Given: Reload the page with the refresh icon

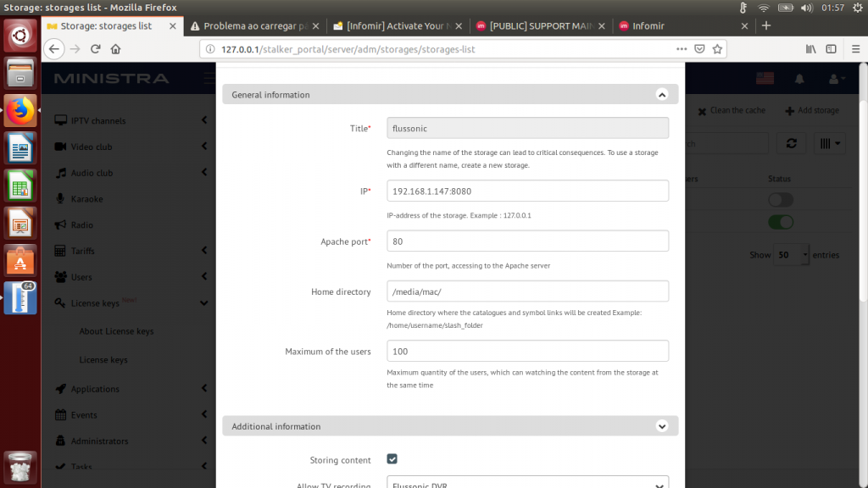Looking at the screenshot, I should coord(95,48).
